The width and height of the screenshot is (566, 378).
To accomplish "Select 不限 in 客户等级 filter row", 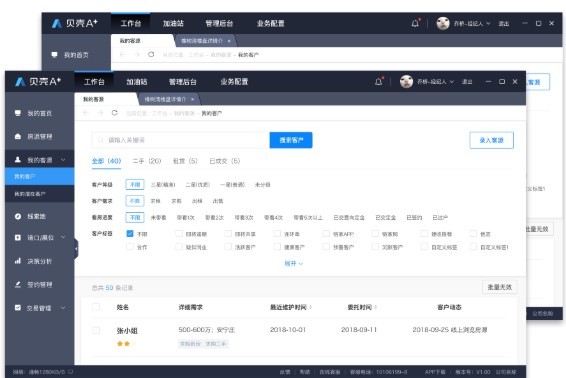I will 135,184.
